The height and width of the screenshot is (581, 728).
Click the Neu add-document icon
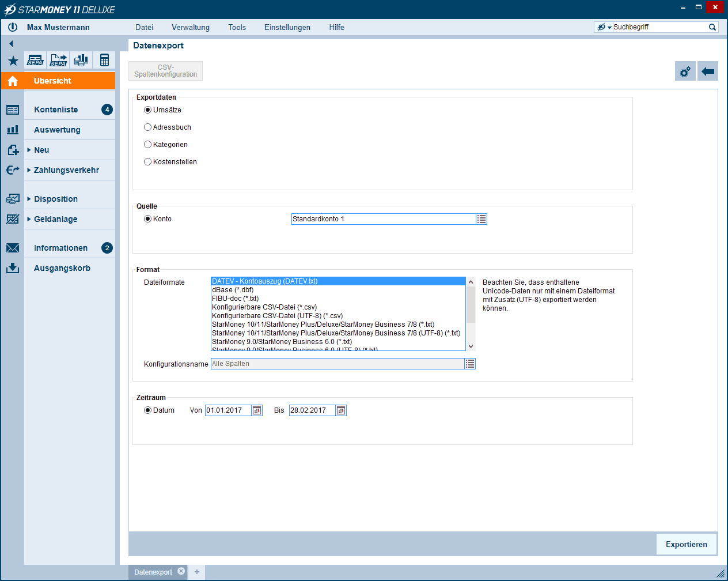[13, 150]
